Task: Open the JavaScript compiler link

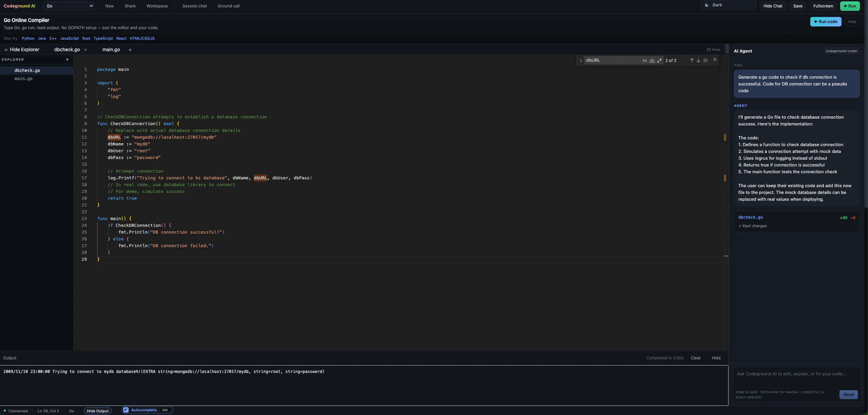Action: click(x=69, y=38)
